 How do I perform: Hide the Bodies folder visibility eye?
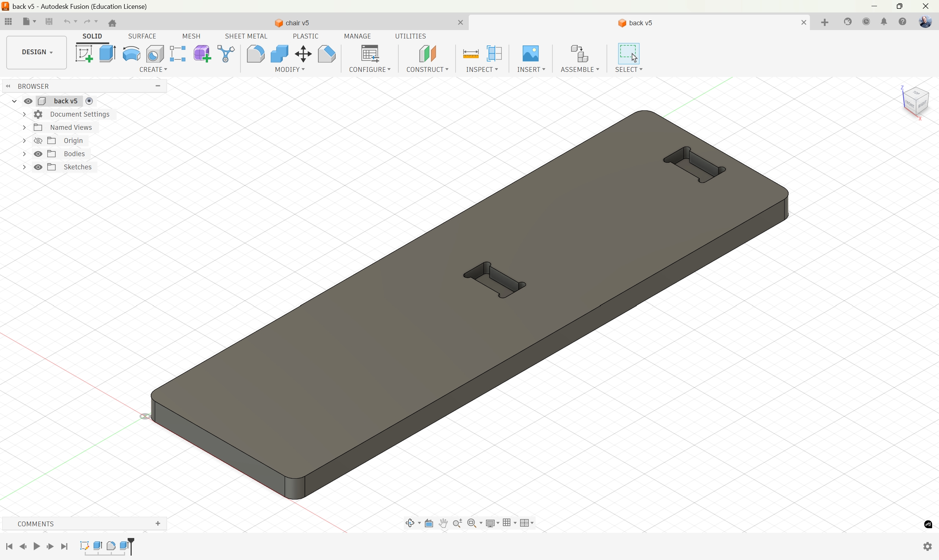[38, 154]
